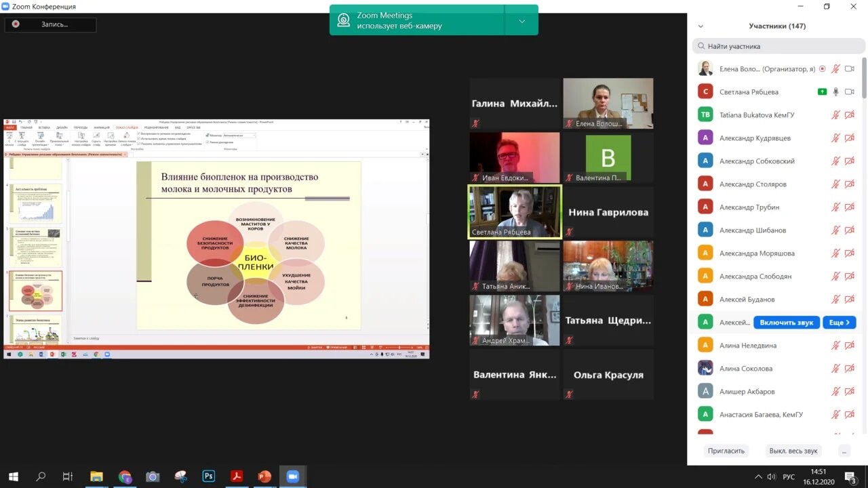Click microphone icon next to Светлана Рябцева
The image size is (868, 488).
point(836,92)
